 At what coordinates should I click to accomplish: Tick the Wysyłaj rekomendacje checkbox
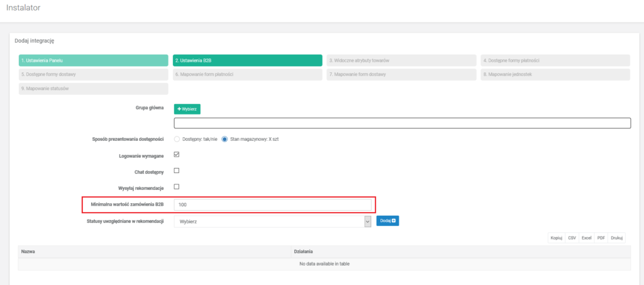click(177, 187)
